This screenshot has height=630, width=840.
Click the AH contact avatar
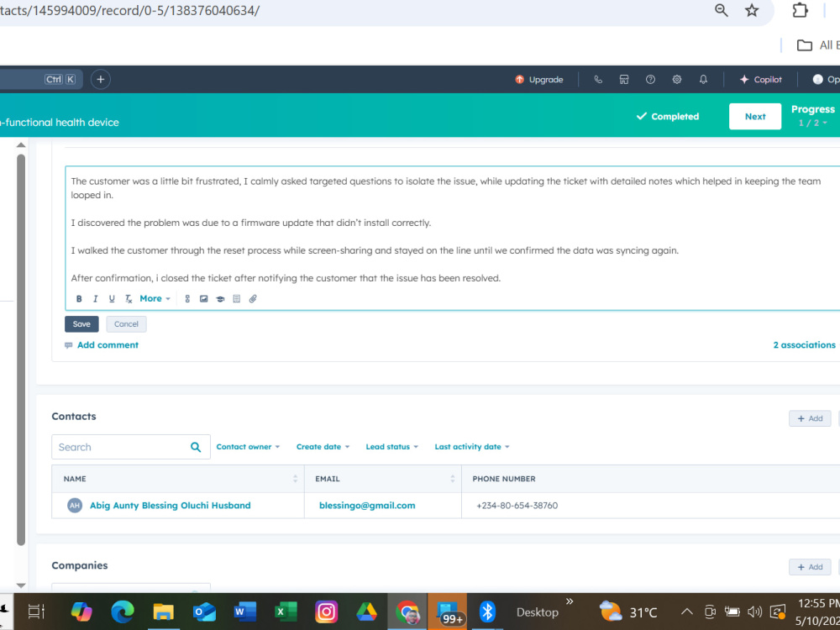(75, 505)
